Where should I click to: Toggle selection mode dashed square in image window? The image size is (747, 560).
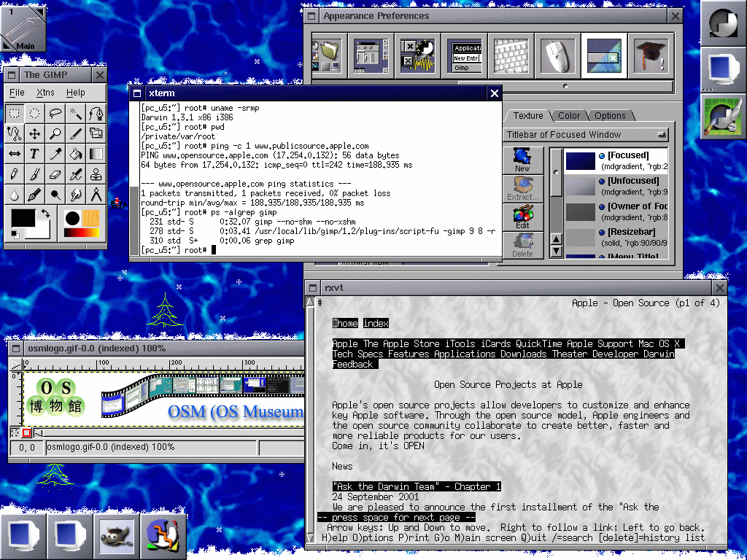click(15, 433)
